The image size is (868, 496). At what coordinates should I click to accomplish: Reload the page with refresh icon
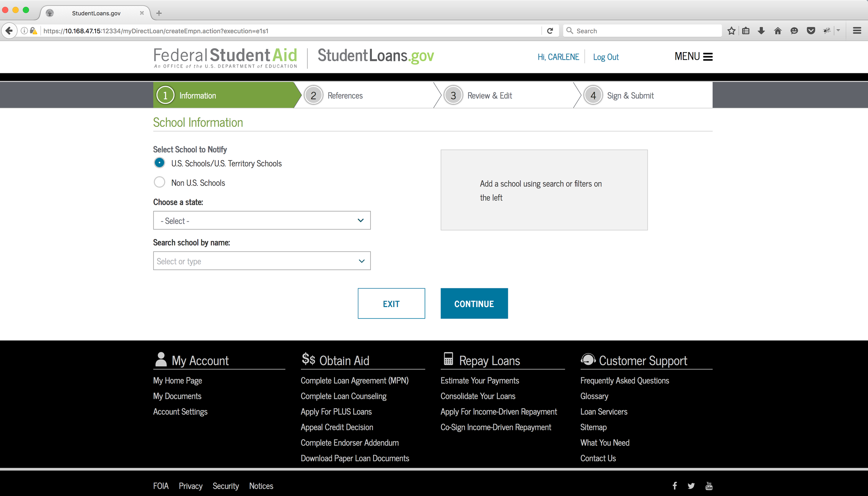[550, 31]
